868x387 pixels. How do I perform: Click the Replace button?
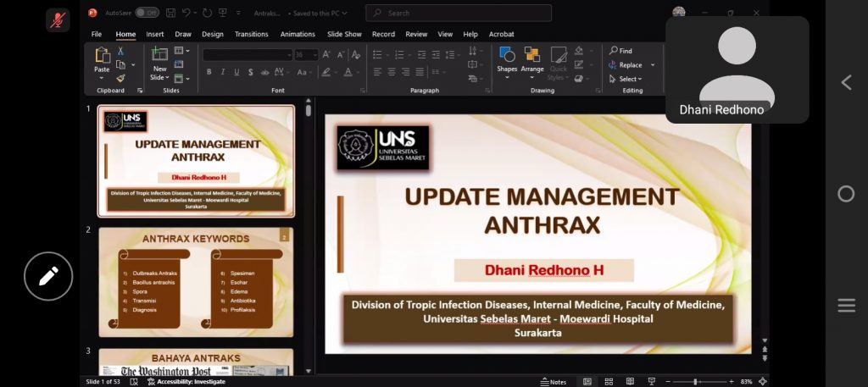click(x=626, y=65)
